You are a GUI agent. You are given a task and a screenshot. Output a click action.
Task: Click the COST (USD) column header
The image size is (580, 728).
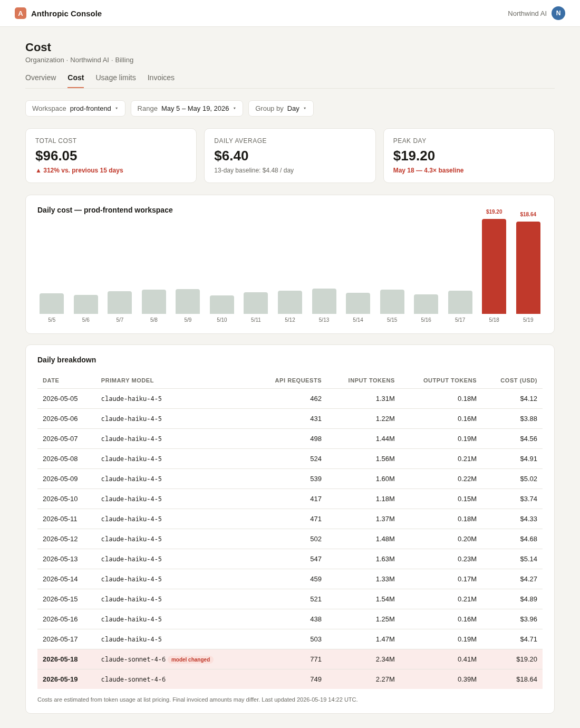519,380
